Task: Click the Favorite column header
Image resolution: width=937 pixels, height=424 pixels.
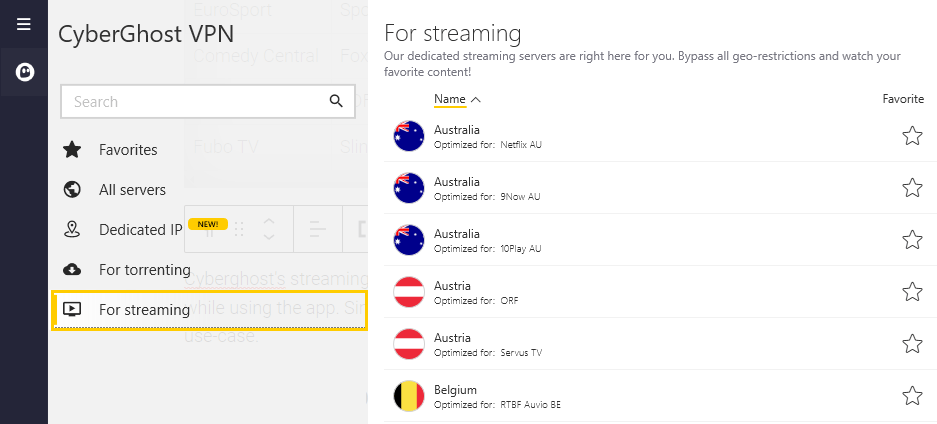Action: [x=903, y=99]
